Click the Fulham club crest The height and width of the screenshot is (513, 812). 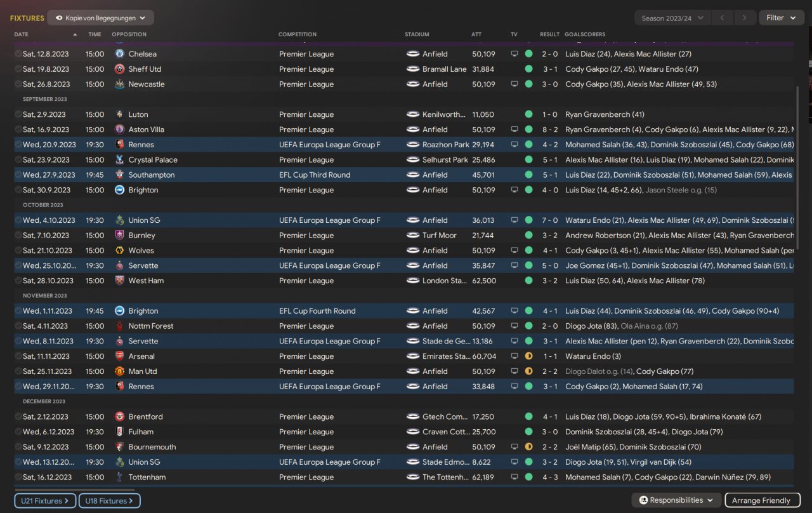pos(119,432)
